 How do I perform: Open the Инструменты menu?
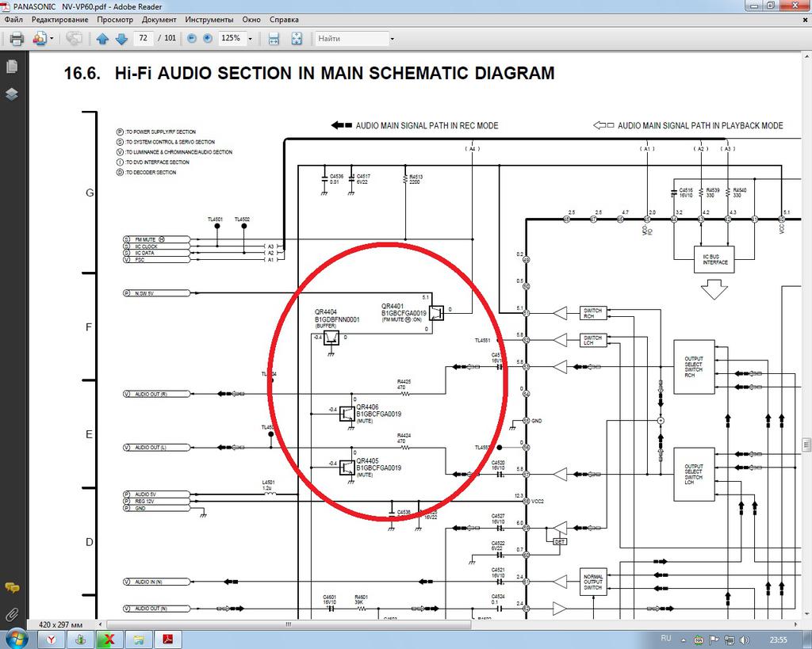(209, 20)
